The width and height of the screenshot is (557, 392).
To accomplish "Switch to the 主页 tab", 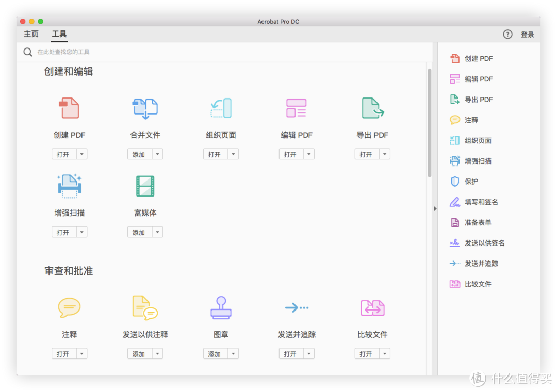I will click(x=31, y=34).
